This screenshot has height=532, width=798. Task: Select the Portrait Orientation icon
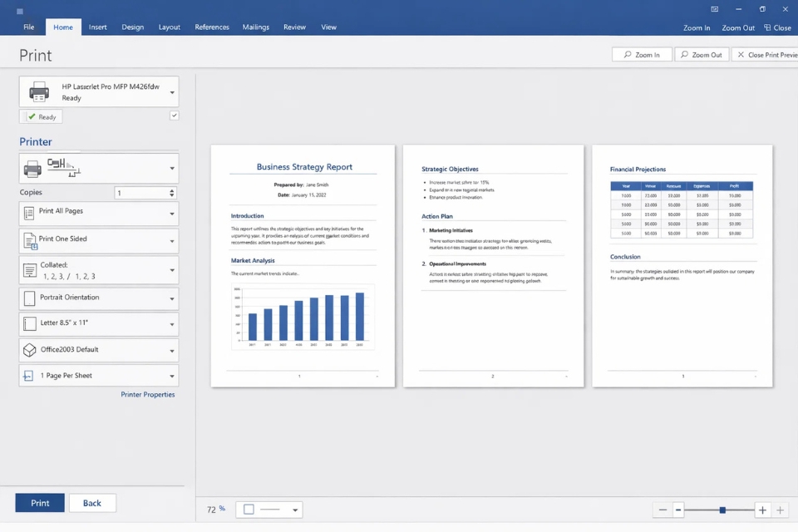[x=30, y=298]
